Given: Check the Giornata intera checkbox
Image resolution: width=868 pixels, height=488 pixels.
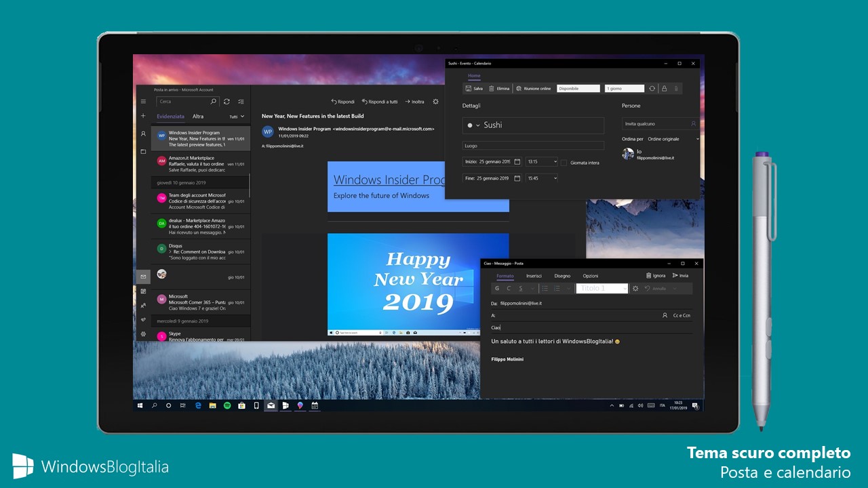Looking at the screenshot, I should (x=564, y=163).
